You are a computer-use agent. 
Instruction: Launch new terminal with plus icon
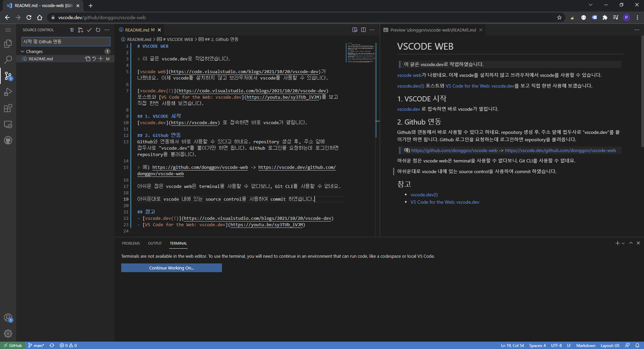pos(617,243)
